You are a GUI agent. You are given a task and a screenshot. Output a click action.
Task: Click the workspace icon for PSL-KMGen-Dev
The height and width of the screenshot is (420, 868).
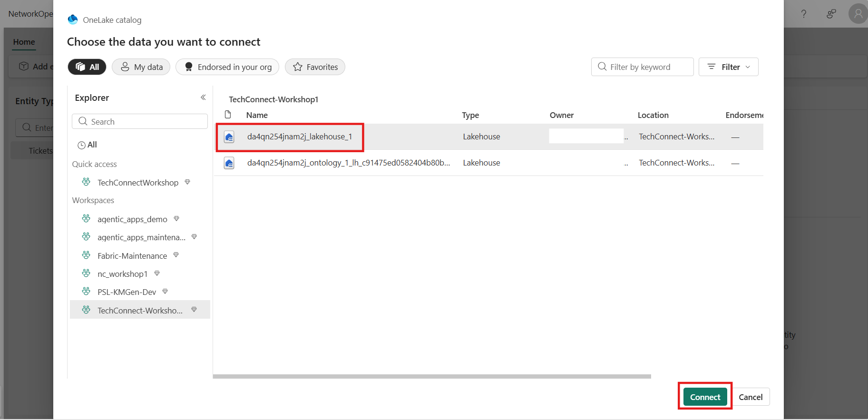pos(86,291)
